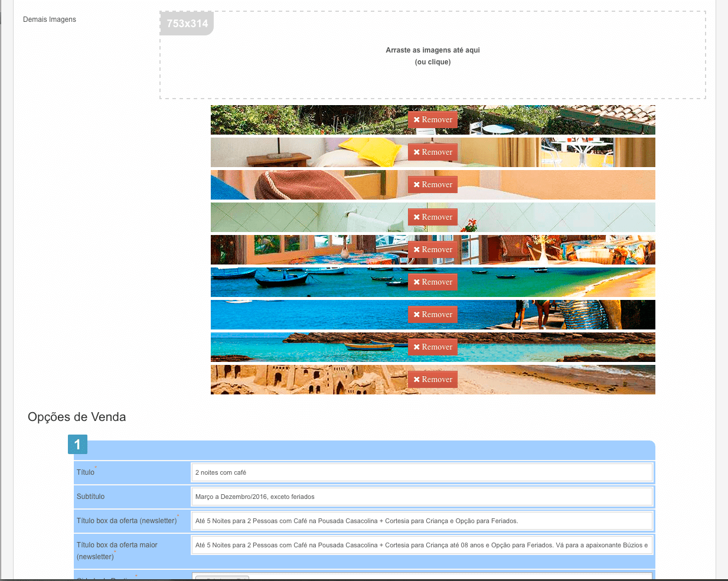Click the number 1 sale option badge

pyautogui.click(x=77, y=445)
